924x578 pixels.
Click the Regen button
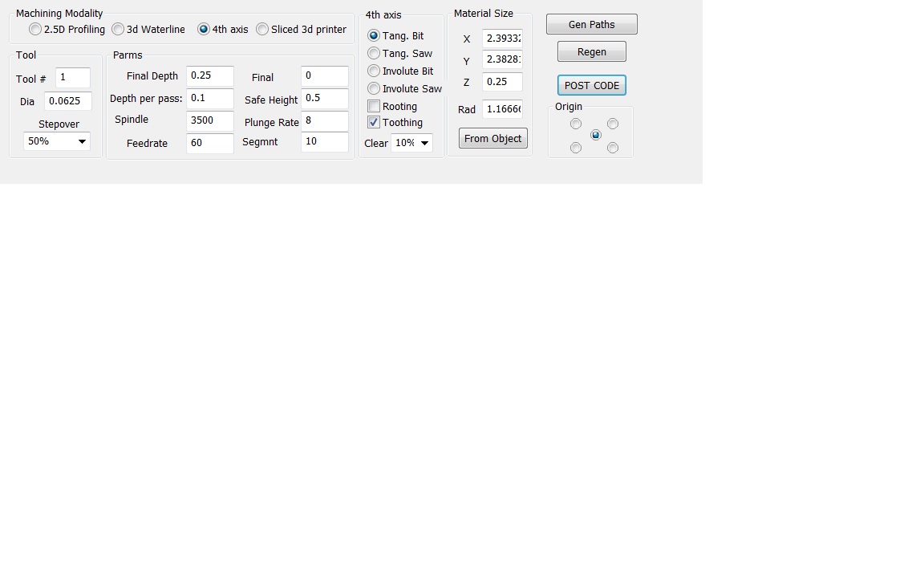tap(591, 52)
